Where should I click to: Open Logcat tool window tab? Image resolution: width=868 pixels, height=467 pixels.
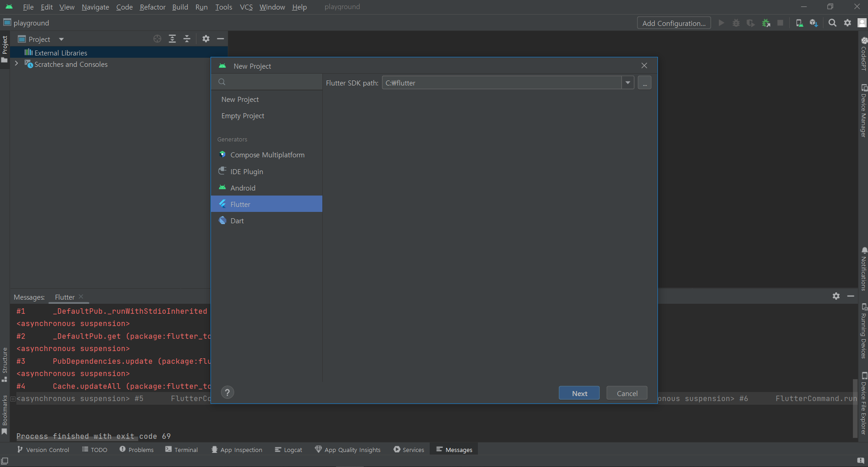click(288, 450)
